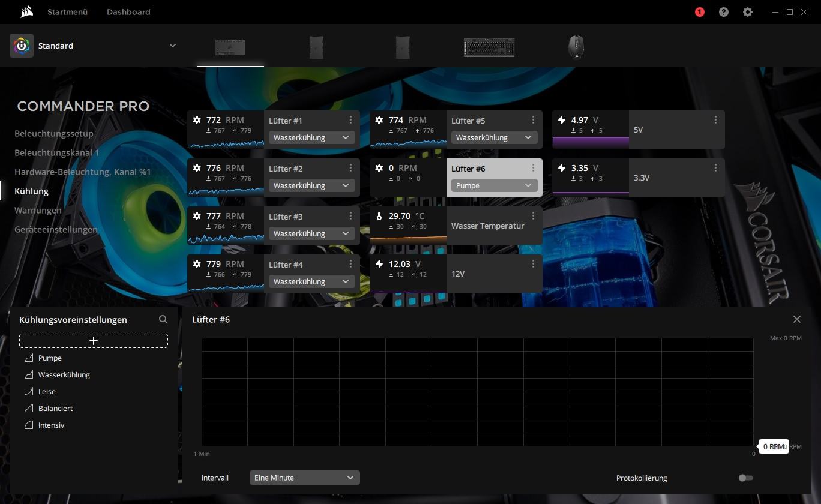Open the 12V sensor options menu

534,264
